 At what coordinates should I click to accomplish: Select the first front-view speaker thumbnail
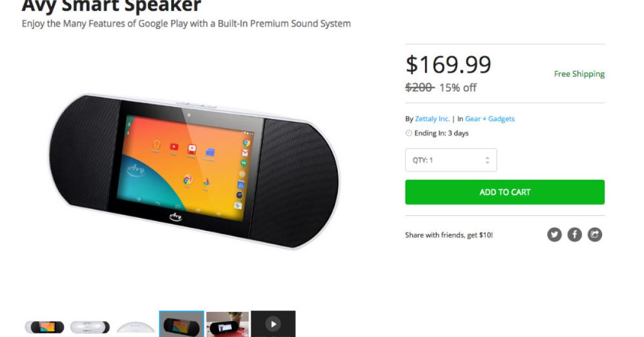[44, 326]
